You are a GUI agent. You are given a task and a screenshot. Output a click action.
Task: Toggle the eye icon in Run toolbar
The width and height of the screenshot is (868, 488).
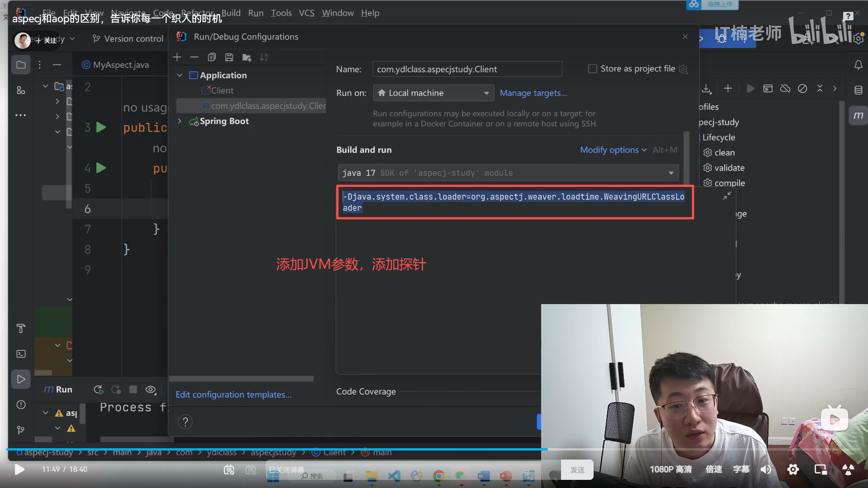click(151, 389)
